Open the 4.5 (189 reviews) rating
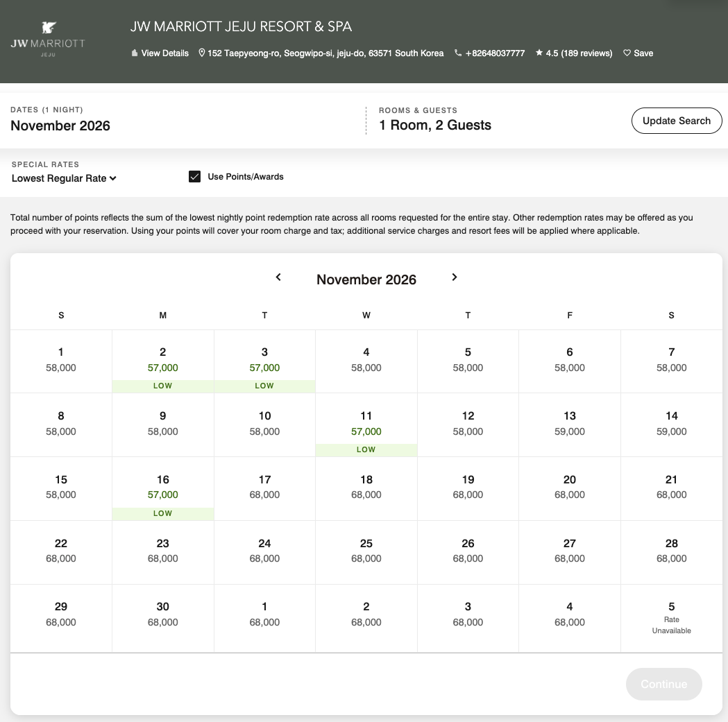The image size is (728, 722). 574,53
